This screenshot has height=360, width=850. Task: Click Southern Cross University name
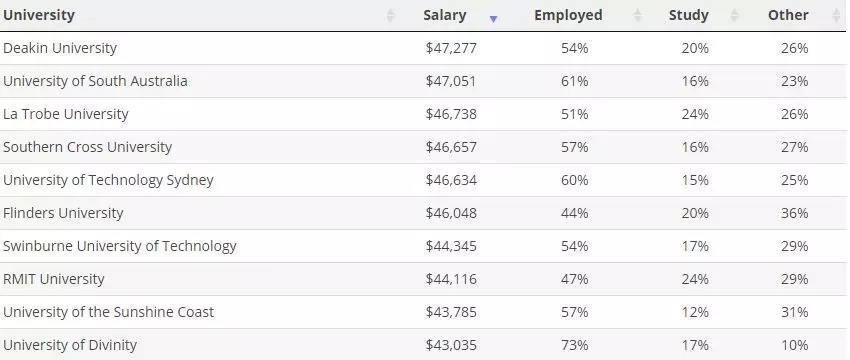pyautogui.click(x=87, y=147)
